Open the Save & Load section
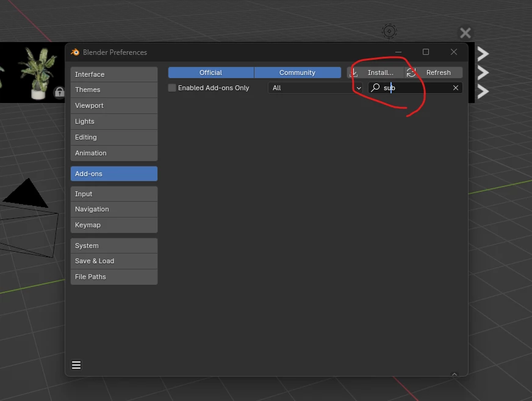 [x=114, y=261]
